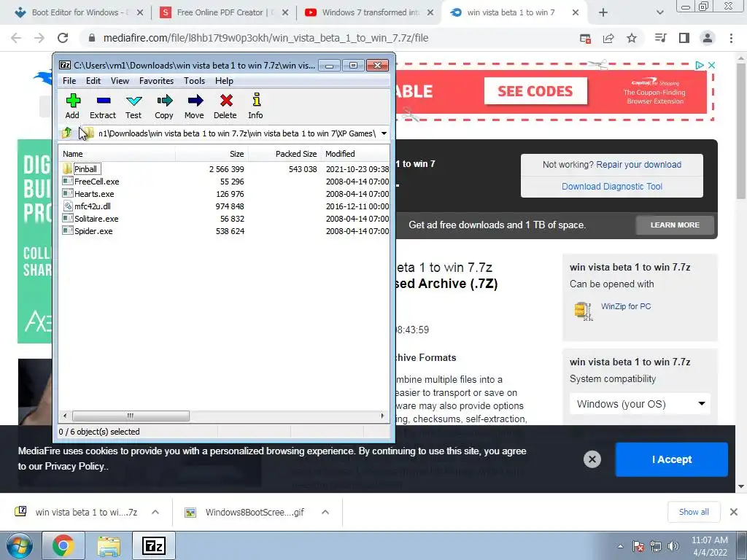Switch to Windows 7 transformed YouTube tab
This screenshot has height=560, width=747.
pos(368,13)
